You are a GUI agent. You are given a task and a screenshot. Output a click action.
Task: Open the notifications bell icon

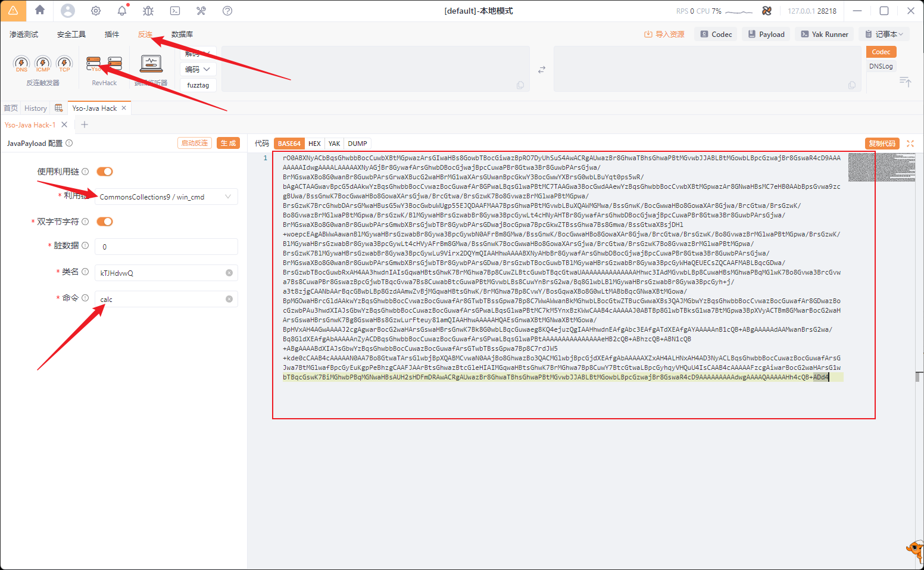pos(122,10)
